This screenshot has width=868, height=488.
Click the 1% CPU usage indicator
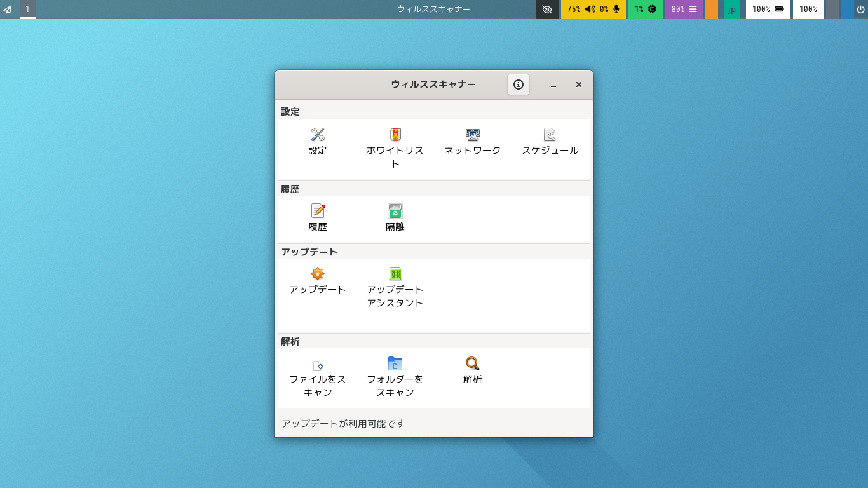[646, 10]
